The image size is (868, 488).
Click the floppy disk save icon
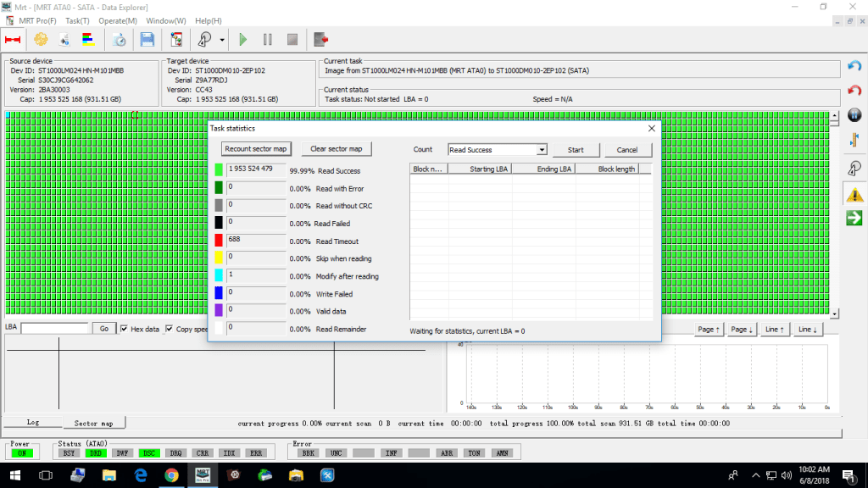pos(147,39)
